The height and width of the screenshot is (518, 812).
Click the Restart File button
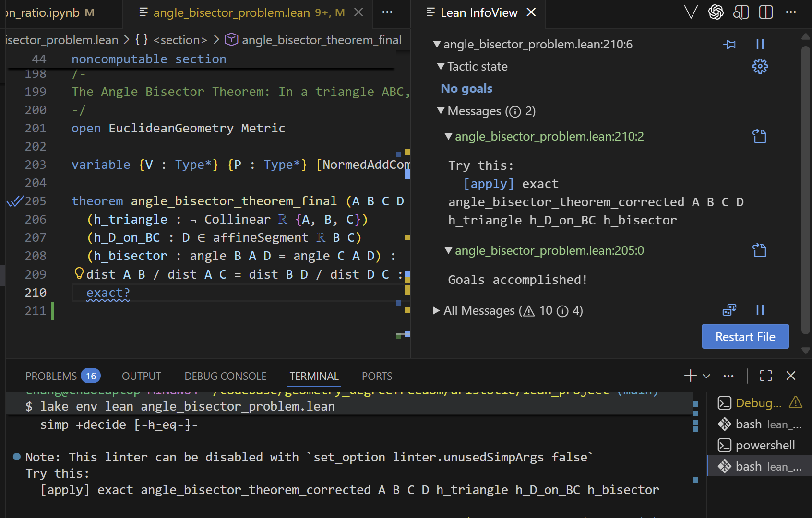[x=745, y=336]
